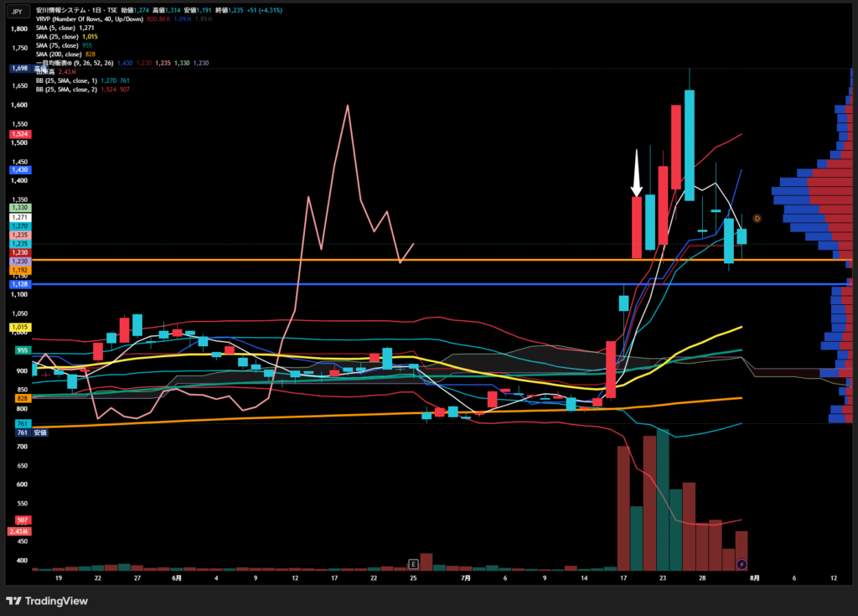Click the orange 828 price axis label

point(23,398)
